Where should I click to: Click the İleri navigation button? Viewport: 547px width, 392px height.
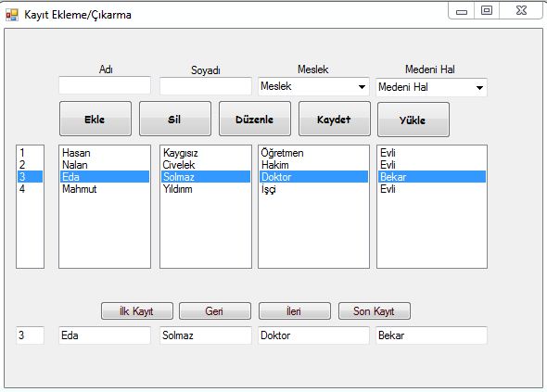295,310
